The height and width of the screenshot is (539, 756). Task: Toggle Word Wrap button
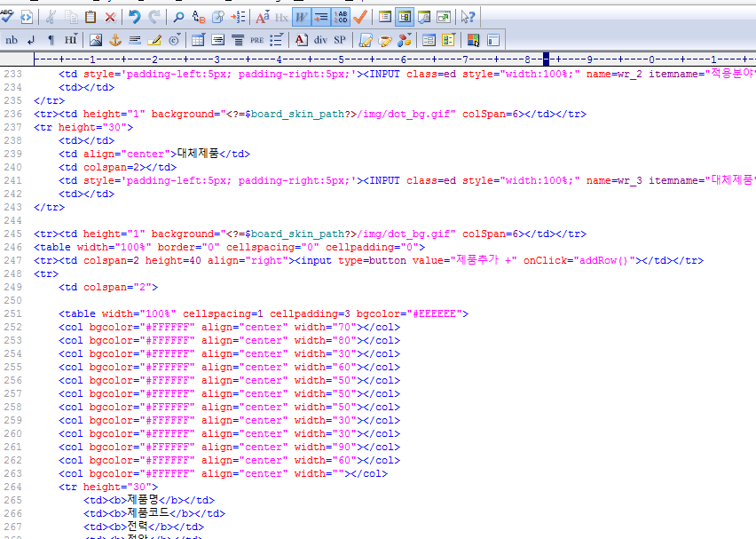point(302,17)
